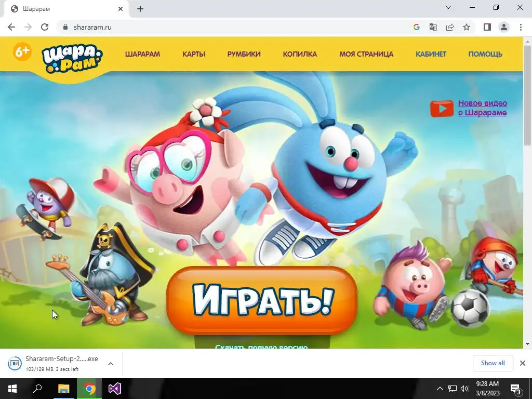Click the Шарарам site logo
This screenshot has height=399, width=532.
[x=72, y=58]
